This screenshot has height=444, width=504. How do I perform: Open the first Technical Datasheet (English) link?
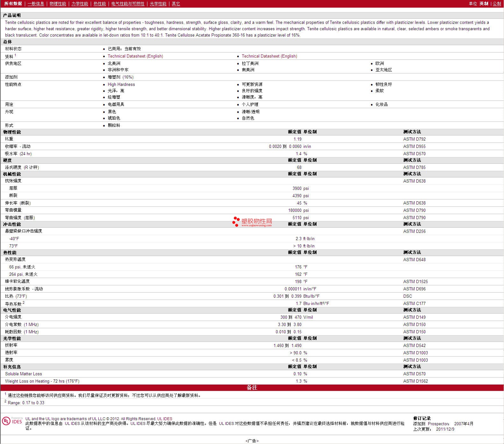click(x=135, y=56)
